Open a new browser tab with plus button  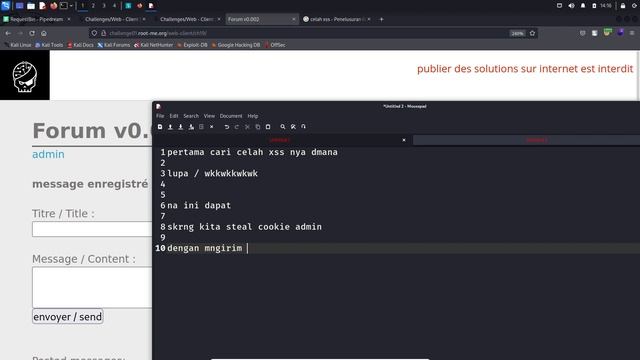[x=382, y=19]
